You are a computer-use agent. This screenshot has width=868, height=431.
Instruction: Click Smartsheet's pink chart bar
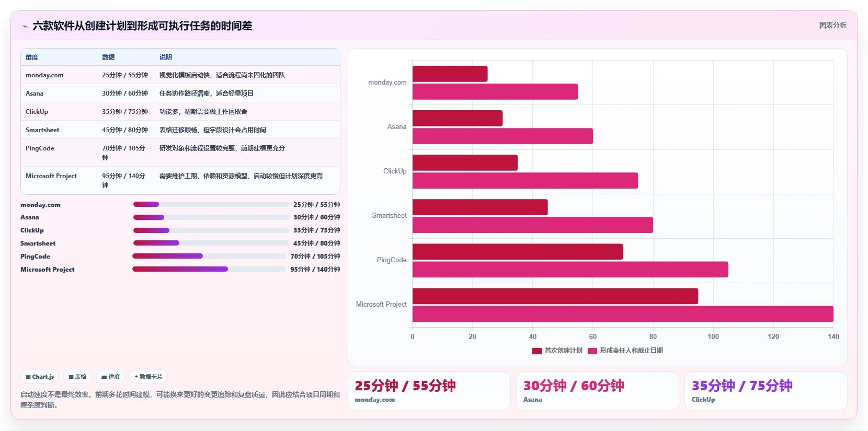pos(533,225)
